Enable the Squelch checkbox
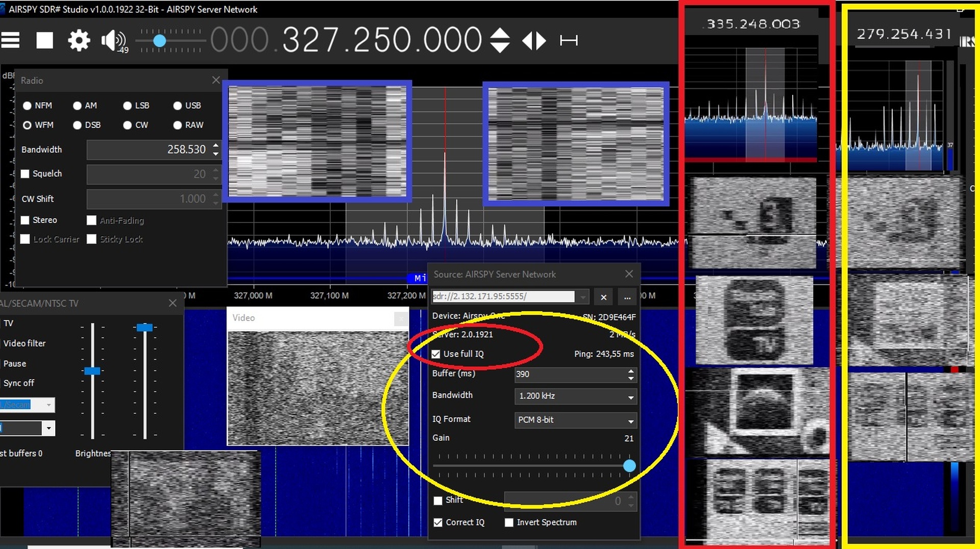Screen dimensions: 980x549 [25, 174]
